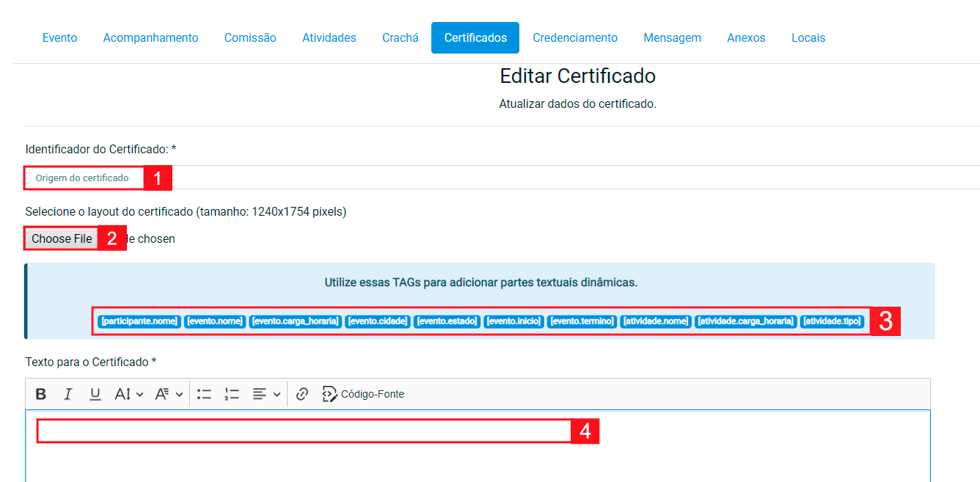Open the Credenciamento tab
Screen dimensions: 980x482
[x=574, y=37]
